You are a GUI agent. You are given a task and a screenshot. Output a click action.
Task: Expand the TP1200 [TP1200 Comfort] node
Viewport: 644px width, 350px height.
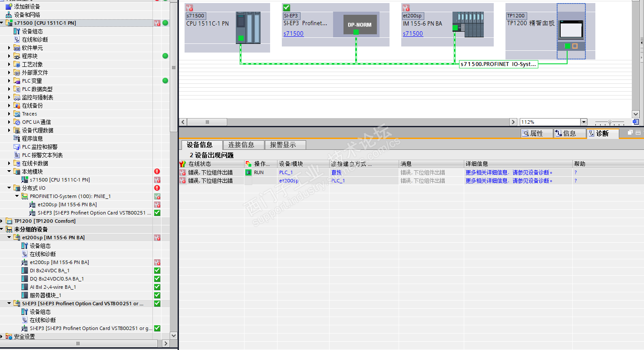point(2,221)
